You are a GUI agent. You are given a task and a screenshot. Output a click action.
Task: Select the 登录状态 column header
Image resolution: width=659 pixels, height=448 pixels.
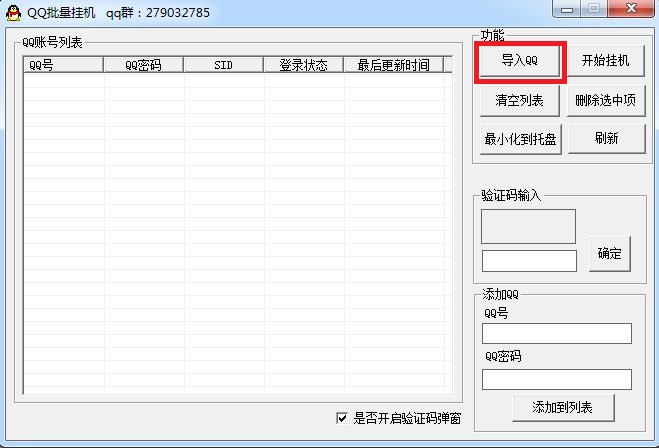click(x=303, y=65)
